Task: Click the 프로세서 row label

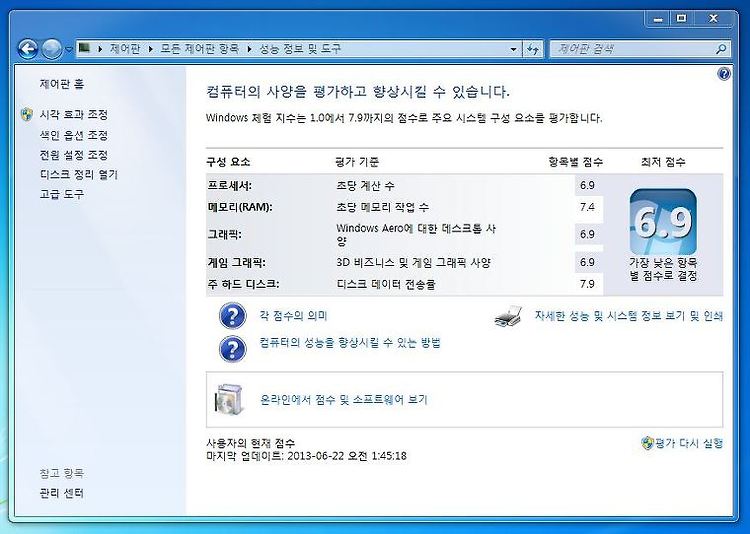Action: coord(230,186)
